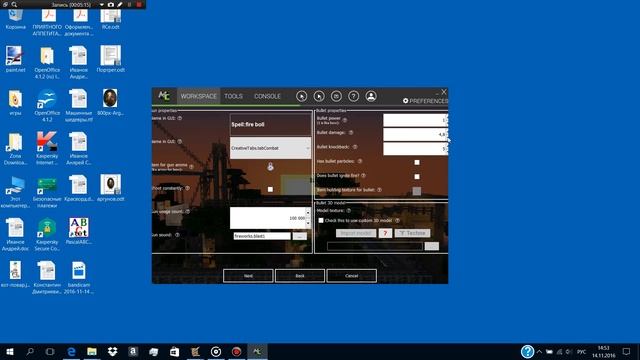Image resolution: width=640 pixels, height=360 pixels.
Task: Browse gun sound with the '...' button
Action: (300, 236)
